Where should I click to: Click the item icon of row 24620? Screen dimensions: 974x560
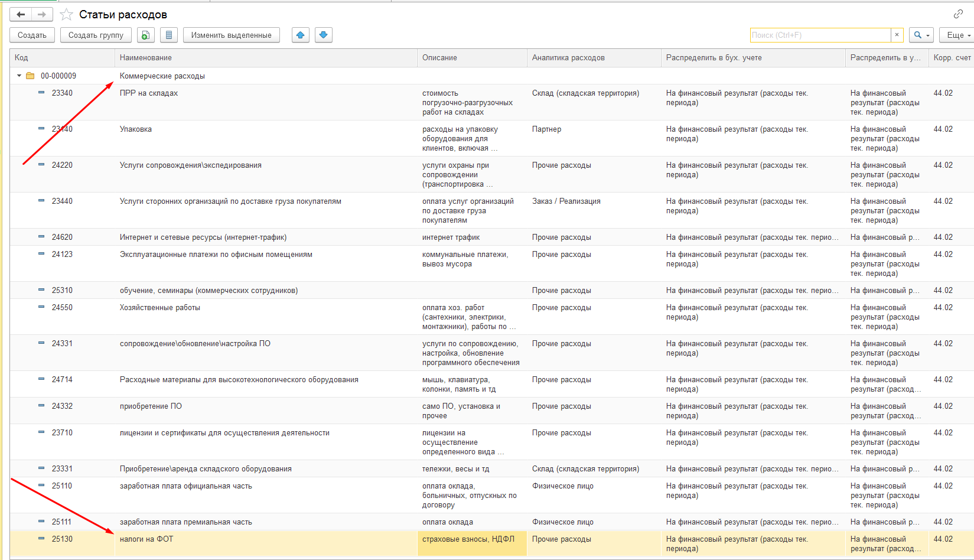pyautogui.click(x=41, y=237)
